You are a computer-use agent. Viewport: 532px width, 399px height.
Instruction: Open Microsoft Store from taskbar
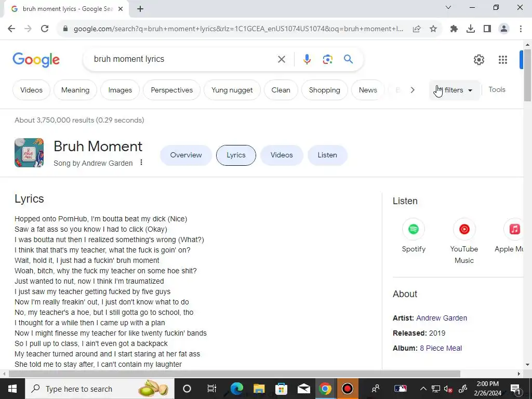[281, 389]
